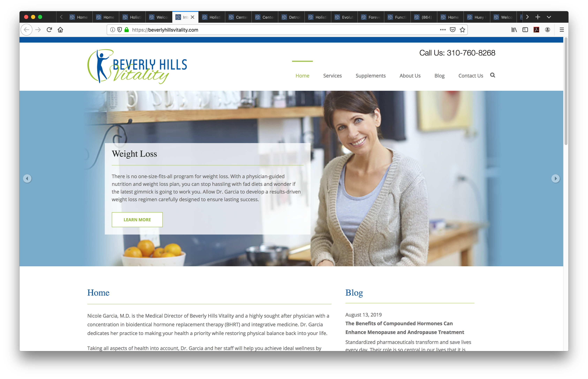Click the Beverly Hills Vitality logo
588x379 pixels.
pos(137,66)
